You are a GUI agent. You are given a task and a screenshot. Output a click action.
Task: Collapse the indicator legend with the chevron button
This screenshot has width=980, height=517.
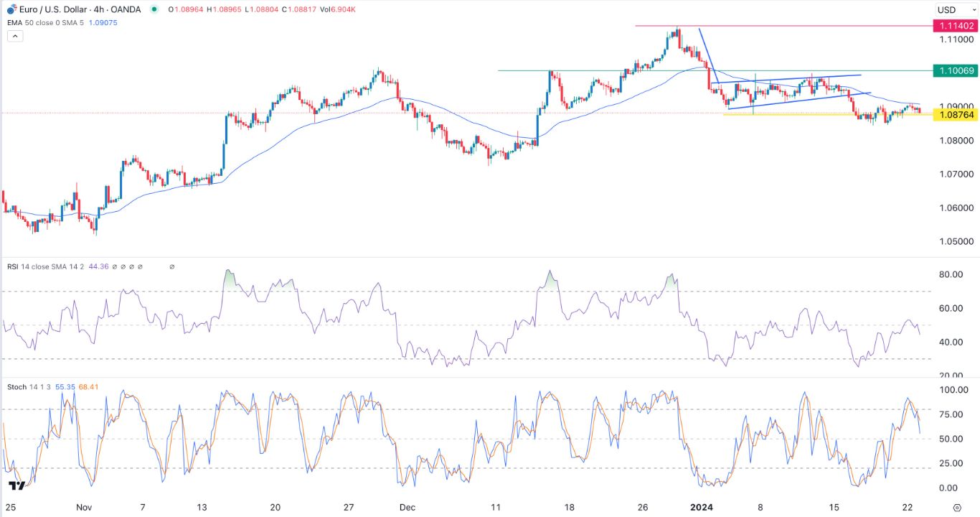coord(14,35)
